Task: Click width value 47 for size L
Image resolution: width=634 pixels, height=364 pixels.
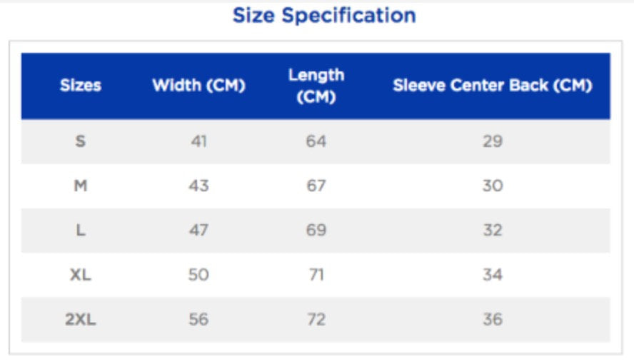Action: pos(198,231)
